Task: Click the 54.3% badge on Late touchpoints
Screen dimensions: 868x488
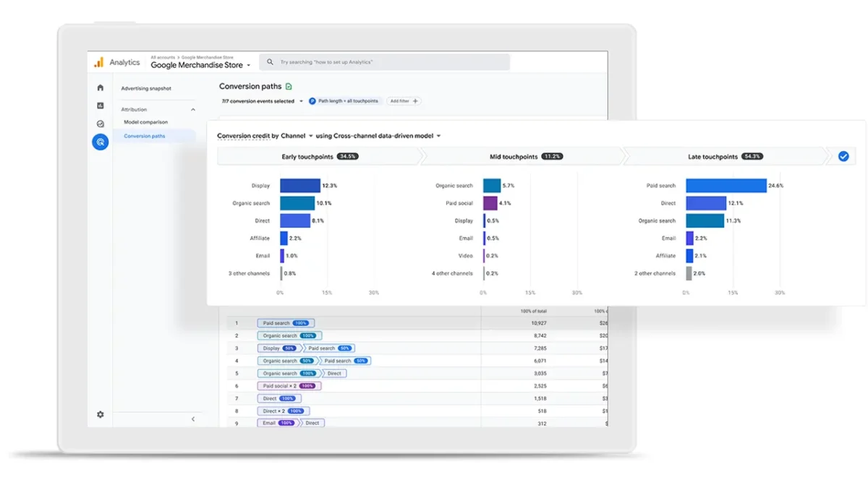Action: [x=752, y=156]
